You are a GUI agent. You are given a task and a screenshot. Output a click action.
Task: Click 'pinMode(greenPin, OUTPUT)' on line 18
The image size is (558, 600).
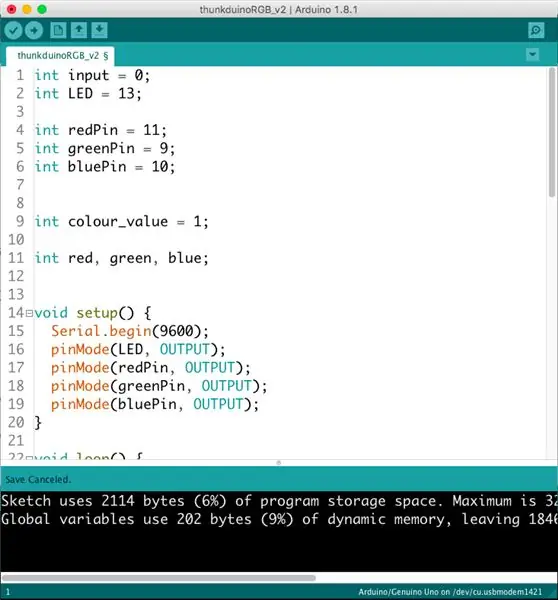156,386
